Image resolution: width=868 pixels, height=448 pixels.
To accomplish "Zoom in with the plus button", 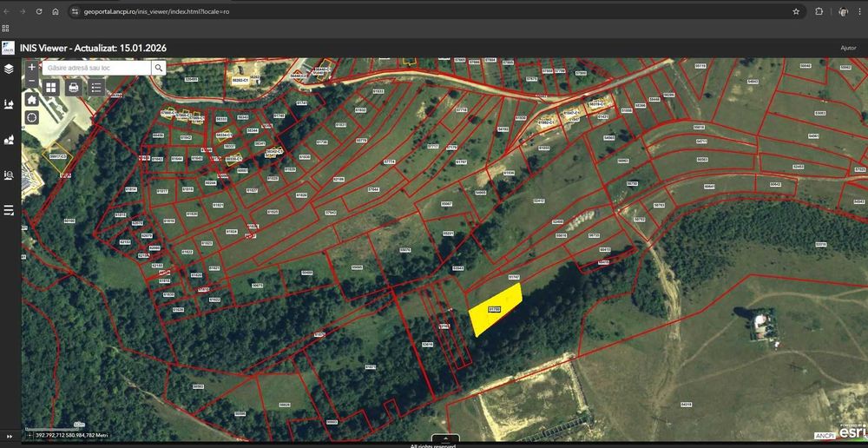I will (32, 67).
